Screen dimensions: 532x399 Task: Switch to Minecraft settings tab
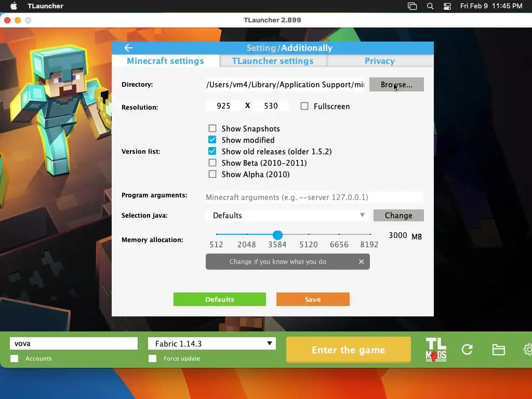click(x=166, y=61)
